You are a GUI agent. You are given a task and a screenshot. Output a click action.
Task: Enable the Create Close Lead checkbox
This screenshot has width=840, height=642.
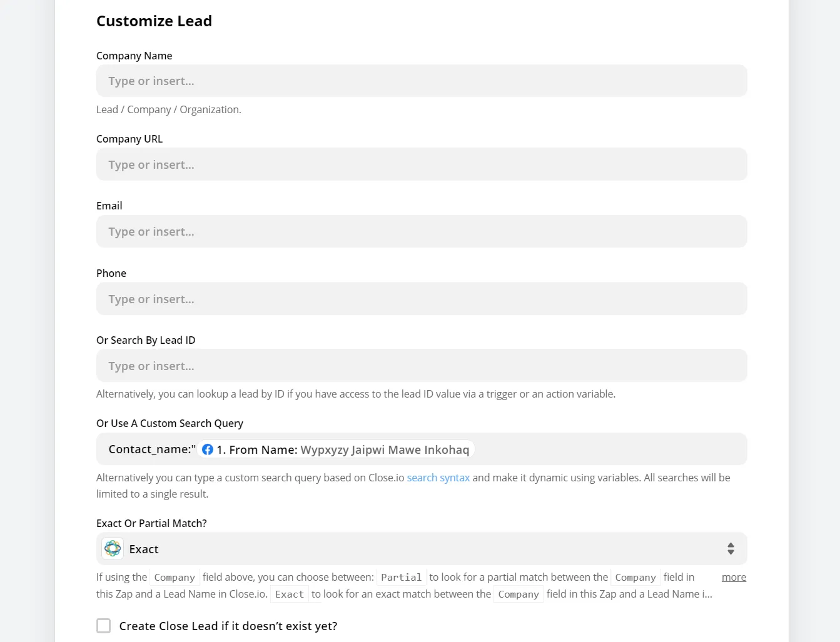pos(104,626)
